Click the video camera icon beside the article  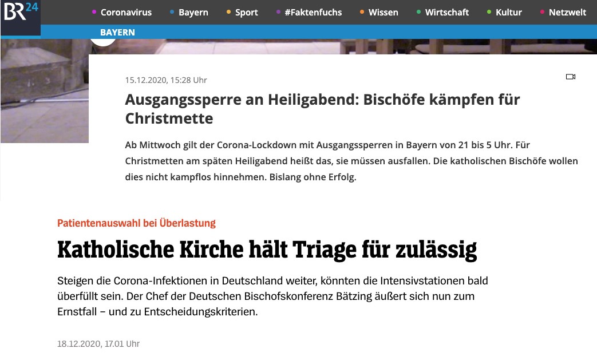[570, 77]
